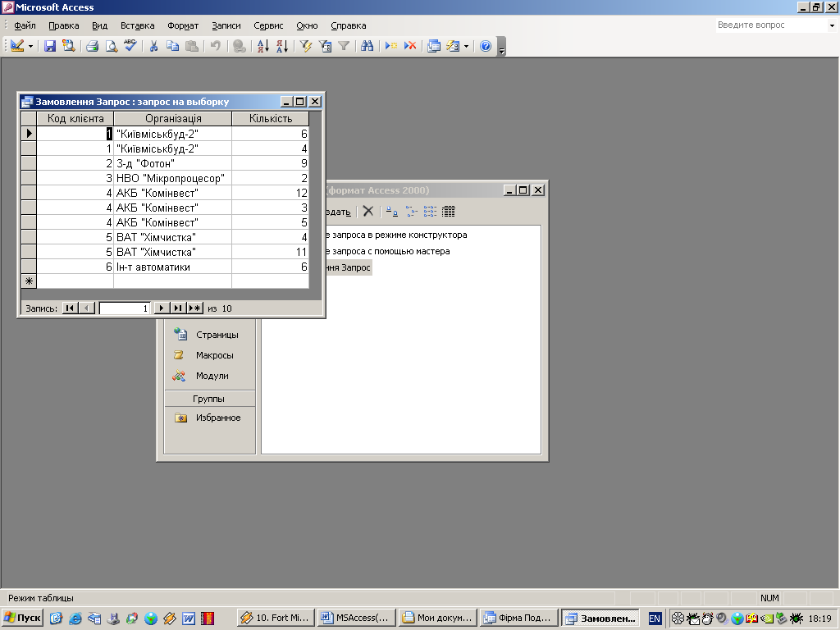The height and width of the screenshot is (630, 840).
Task: Click quantity cell with value 12
Action: 271,193
